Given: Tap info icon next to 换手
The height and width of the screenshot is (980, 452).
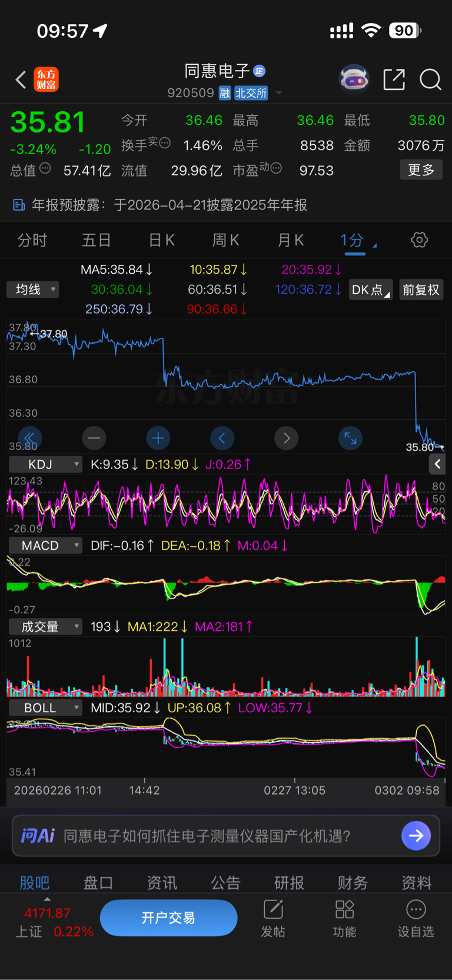Looking at the screenshot, I should tap(165, 142).
